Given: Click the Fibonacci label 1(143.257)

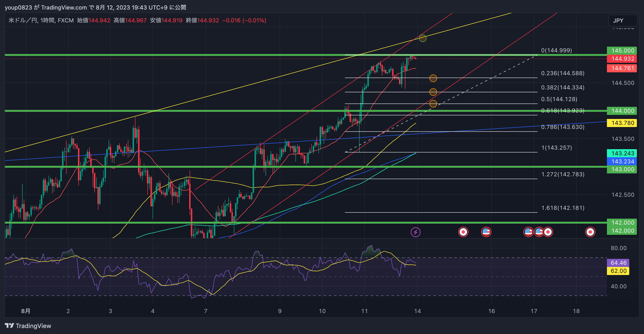Looking at the screenshot, I should coord(557,147).
